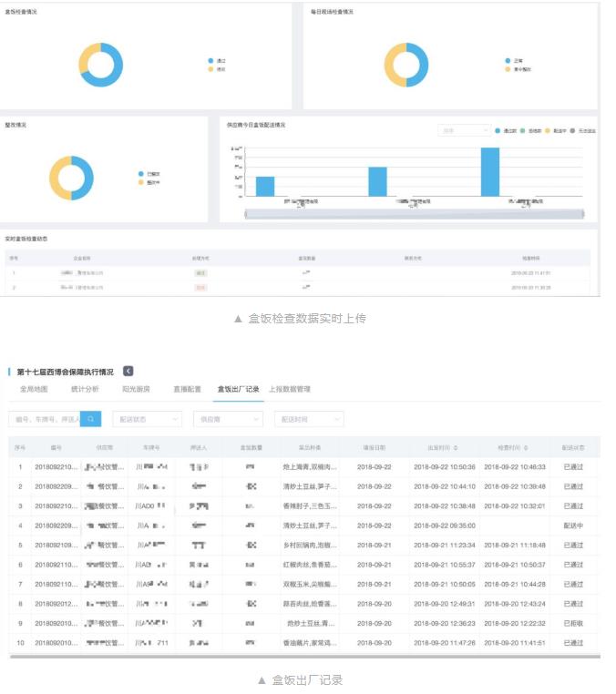Click the tallest blue bar in supplier chart

[490, 171]
